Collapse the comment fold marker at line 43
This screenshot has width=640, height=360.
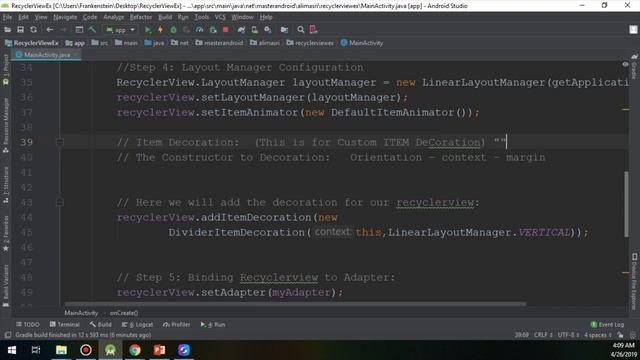[x=60, y=202]
